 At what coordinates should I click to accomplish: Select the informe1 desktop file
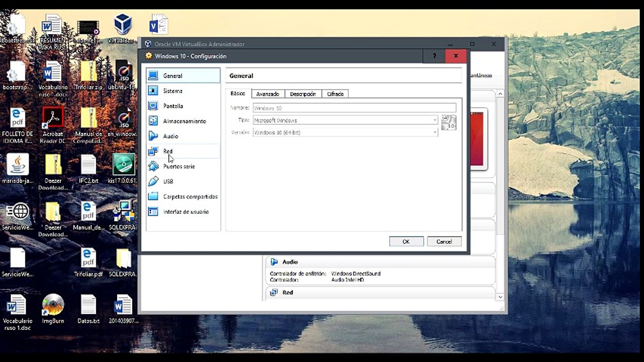(x=88, y=31)
